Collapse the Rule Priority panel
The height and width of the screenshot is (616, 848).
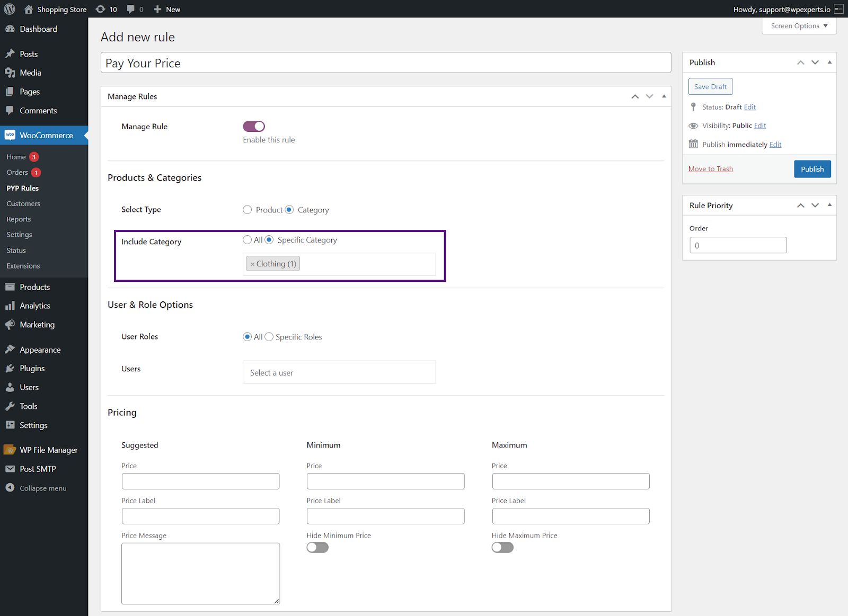coord(829,206)
